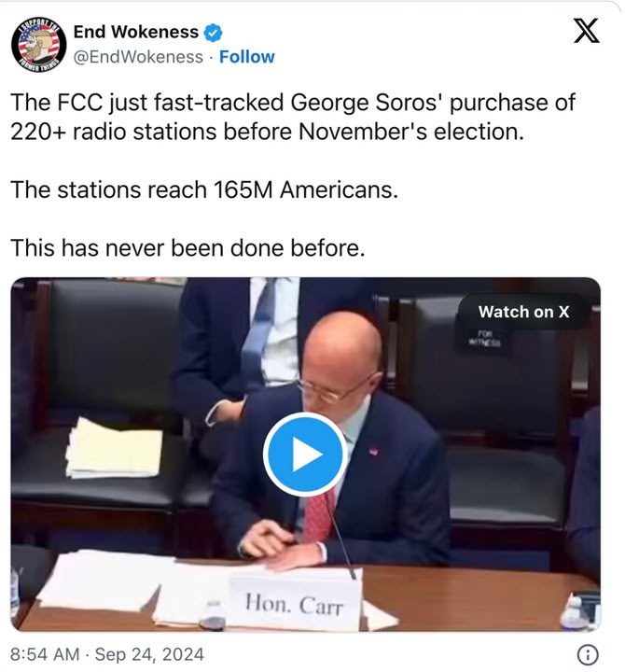Screen dimensions: 625x672
Task: Open the @EndWokeness handle link
Action: [138, 57]
